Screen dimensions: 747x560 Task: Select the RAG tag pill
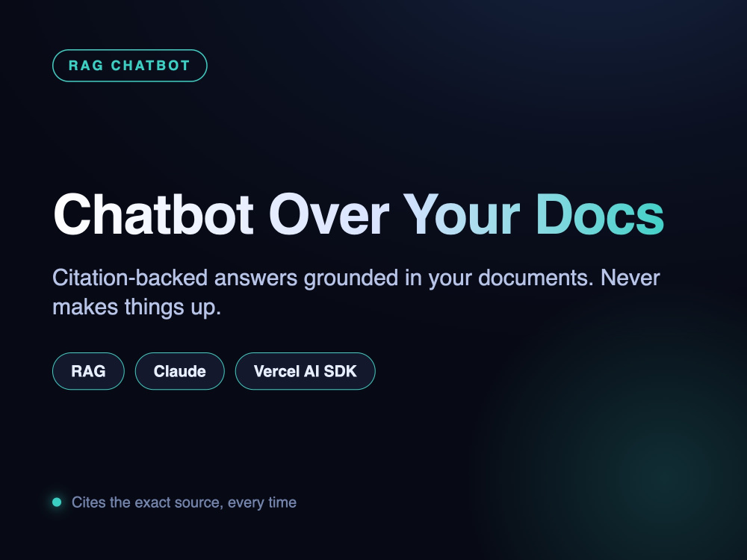click(88, 371)
